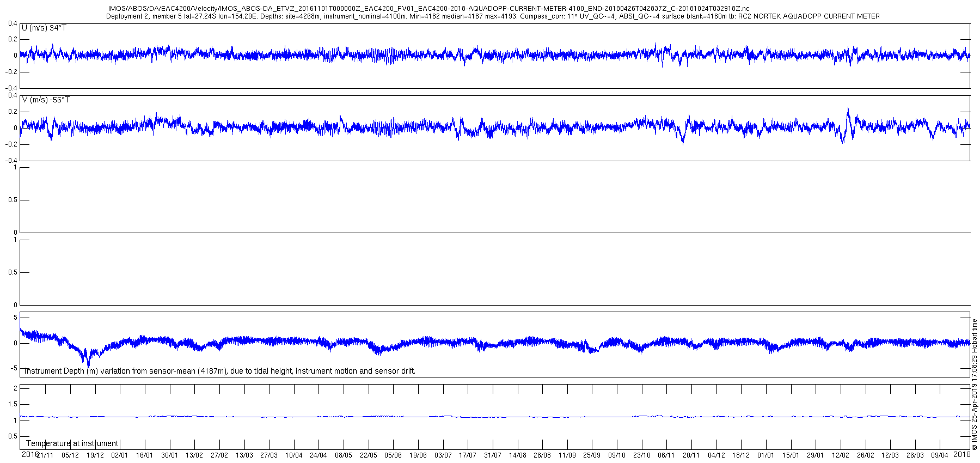Click the '02/01' date tick label
This screenshot has height=463, width=980.
(120, 455)
